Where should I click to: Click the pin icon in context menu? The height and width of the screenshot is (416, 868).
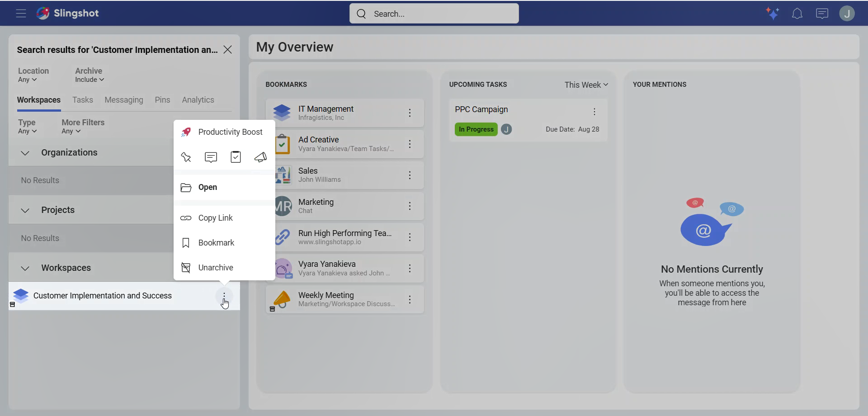pos(186,157)
